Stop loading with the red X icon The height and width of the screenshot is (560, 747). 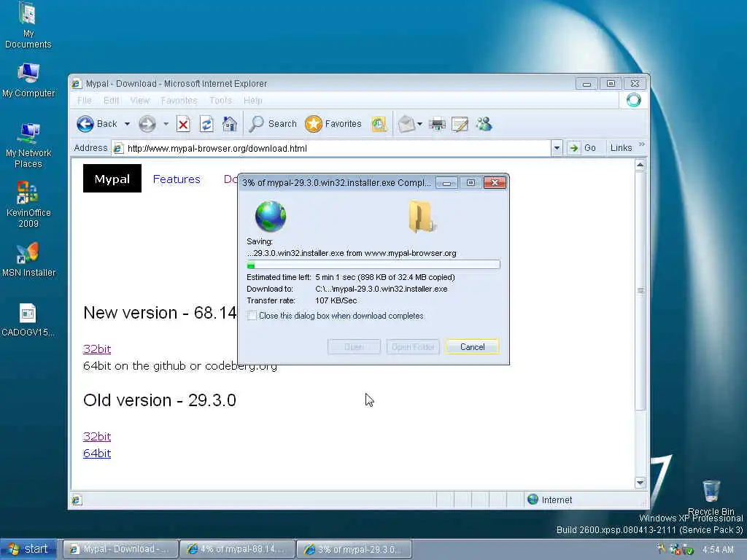(x=183, y=124)
